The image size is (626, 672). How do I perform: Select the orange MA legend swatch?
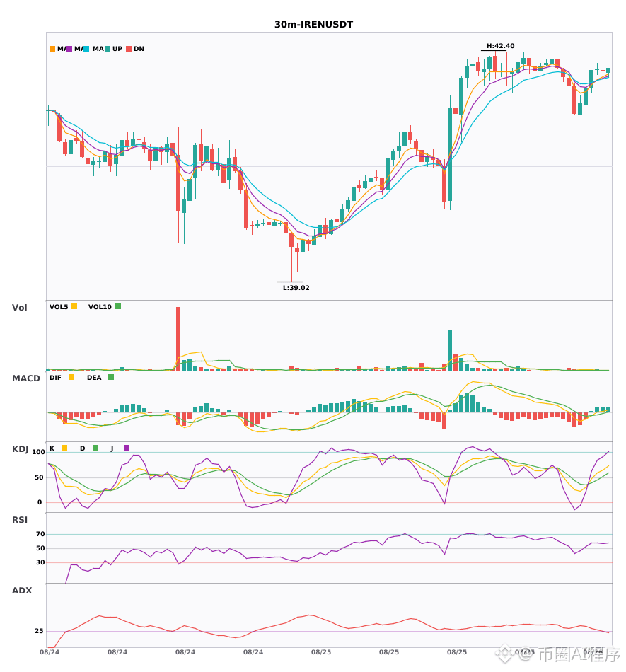52,49
